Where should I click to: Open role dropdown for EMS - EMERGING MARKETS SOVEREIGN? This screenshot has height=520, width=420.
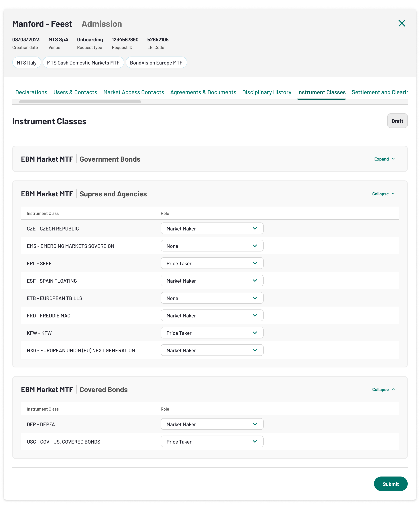[212, 246]
